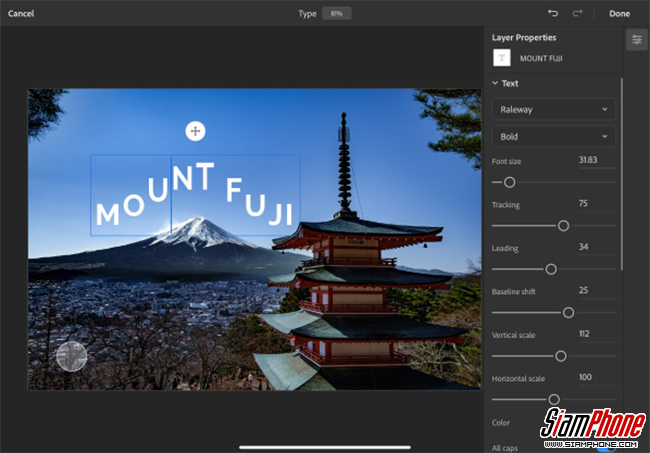Click the Type mode label
Image resolution: width=650 pixels, height=453 pixels.
[x=307, y=14]
